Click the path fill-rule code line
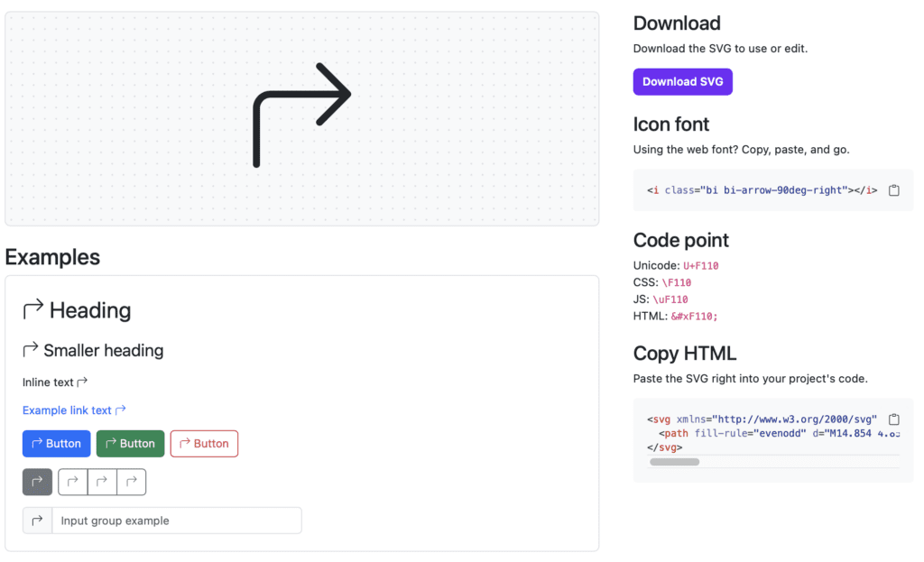Viewport: 924px width, 562px height. 779,434
